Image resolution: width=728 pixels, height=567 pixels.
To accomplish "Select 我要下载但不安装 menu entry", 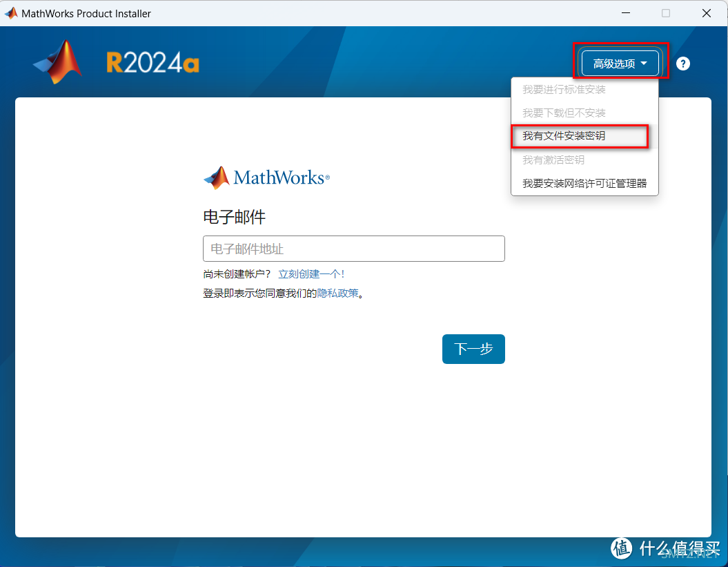I will [x=584, y=113].
